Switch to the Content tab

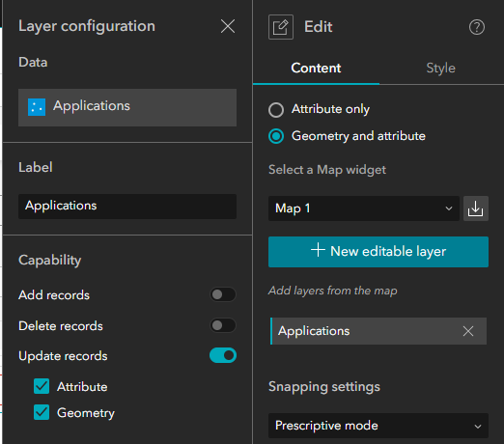click(316, 69)
